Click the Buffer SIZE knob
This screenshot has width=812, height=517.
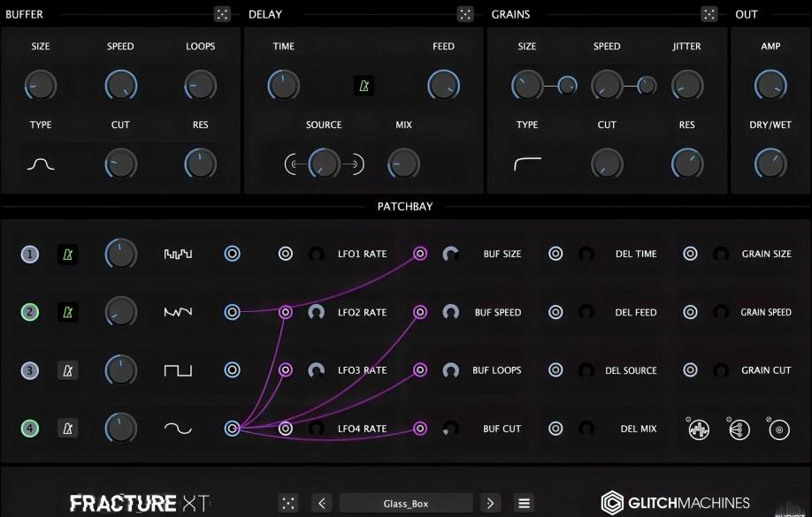point(41,86)
